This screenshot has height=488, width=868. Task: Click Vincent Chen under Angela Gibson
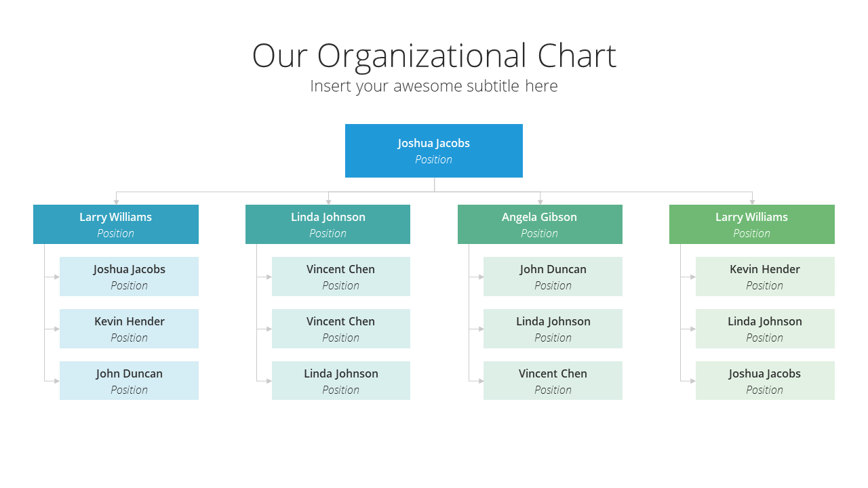(553, 380)
